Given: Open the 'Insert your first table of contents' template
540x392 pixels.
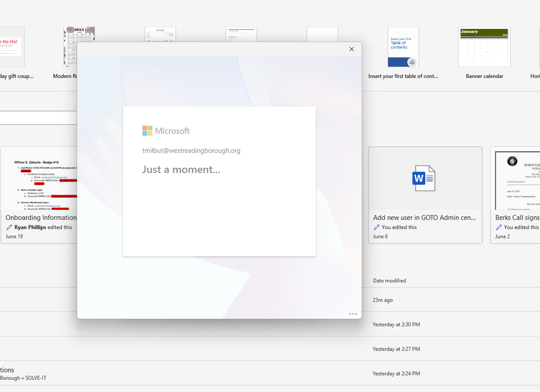Looking at the screenshot, I should (x=403, y=47).
